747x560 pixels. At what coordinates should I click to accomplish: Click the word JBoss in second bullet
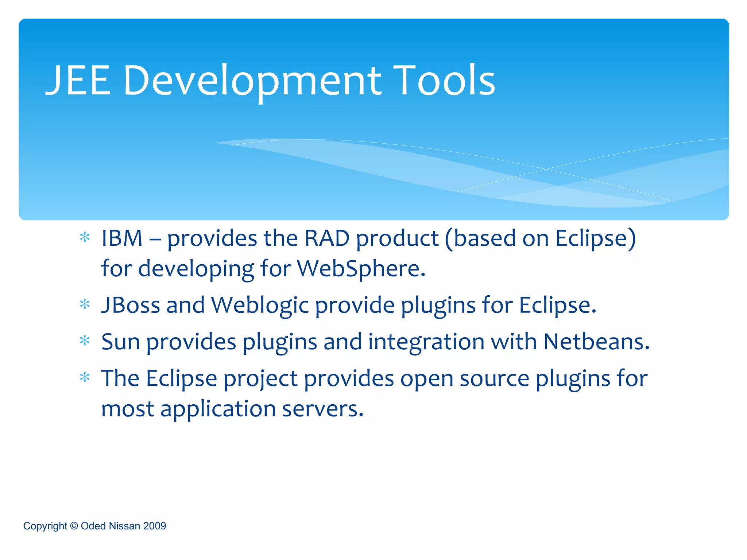point(131,305)
